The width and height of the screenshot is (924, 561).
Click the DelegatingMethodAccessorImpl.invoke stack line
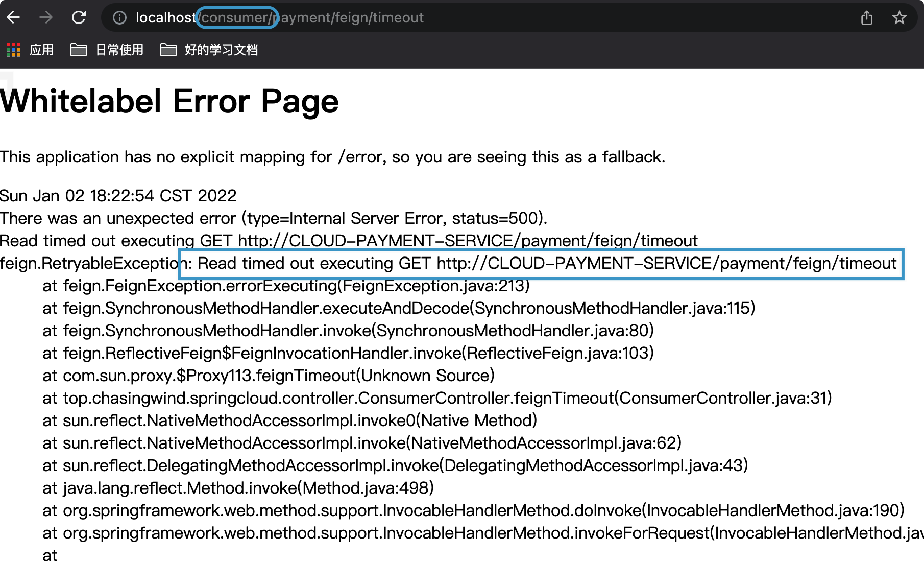396,465
